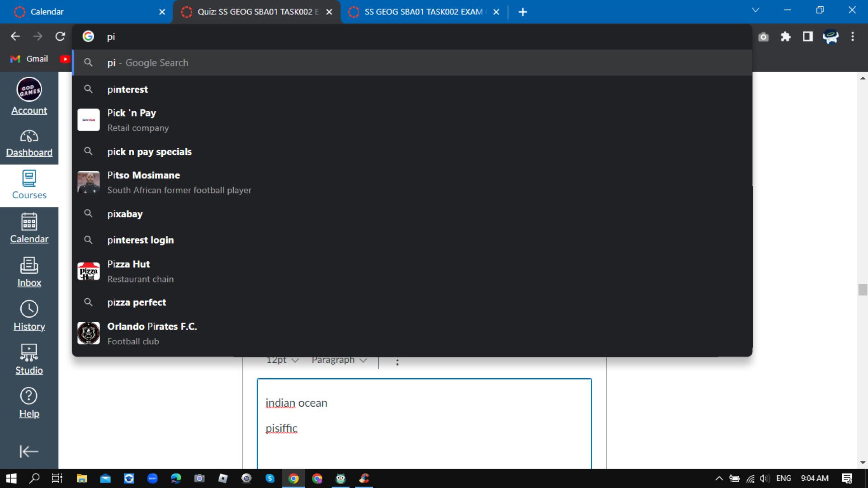Click the page vertical scrollbar thumb
The height and width of the screenshot is (488, 868).
pos(863,290)
